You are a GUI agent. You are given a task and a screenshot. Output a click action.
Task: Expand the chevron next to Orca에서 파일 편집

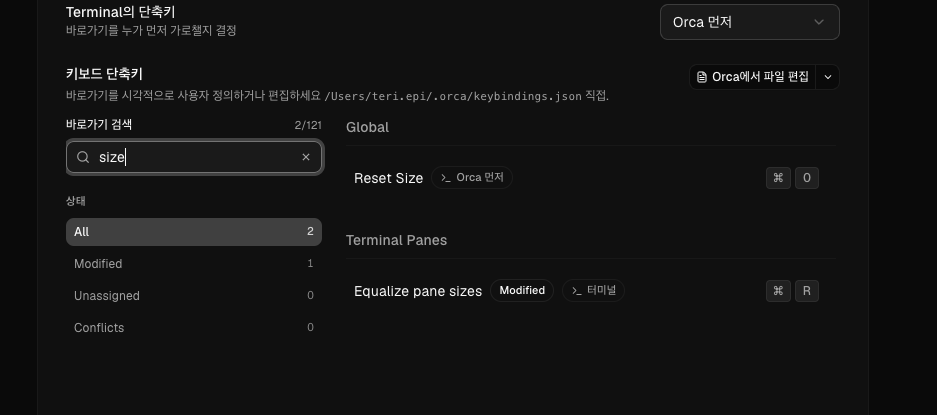click(828, 77)
